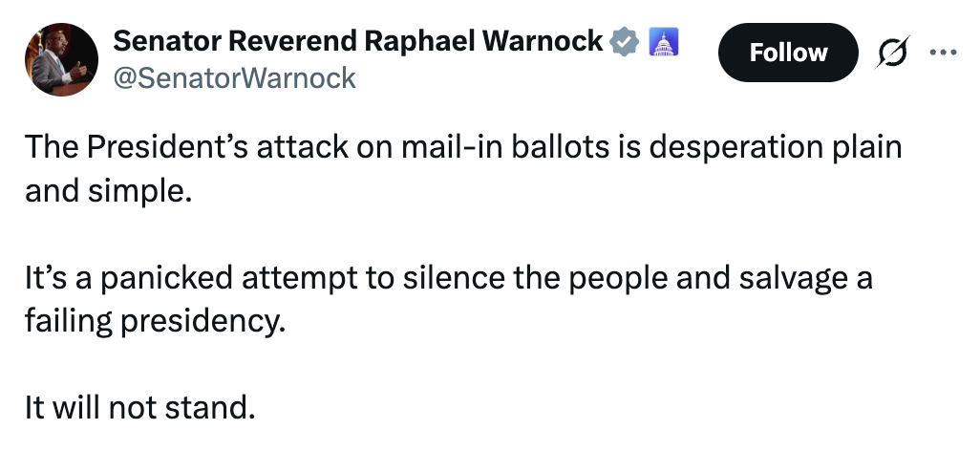Open the three-dot more options menu
Image resolution: width=980 pixels, height=451 pixels.
pyautogui.click(x=942, y=53)
